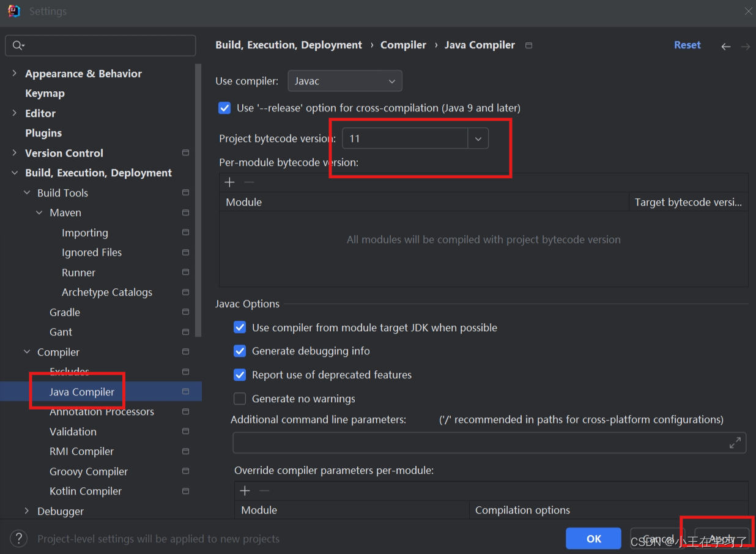
Task: Click the Cancel button
Action: (x=658, y=539)
